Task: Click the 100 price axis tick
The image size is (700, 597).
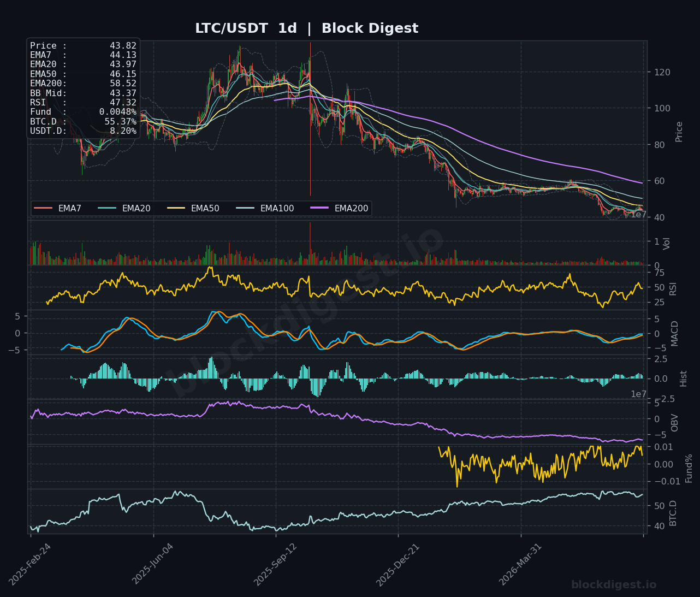Action: (x=663, y=108)
